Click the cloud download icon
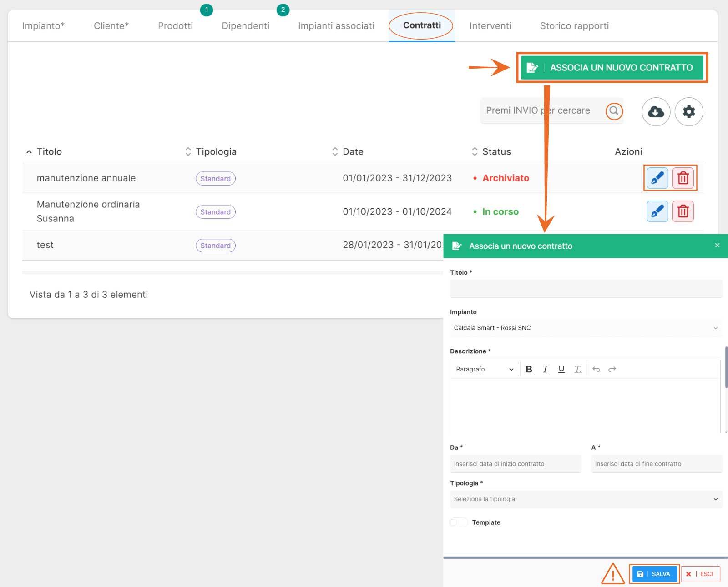 (x=656, y=112)
